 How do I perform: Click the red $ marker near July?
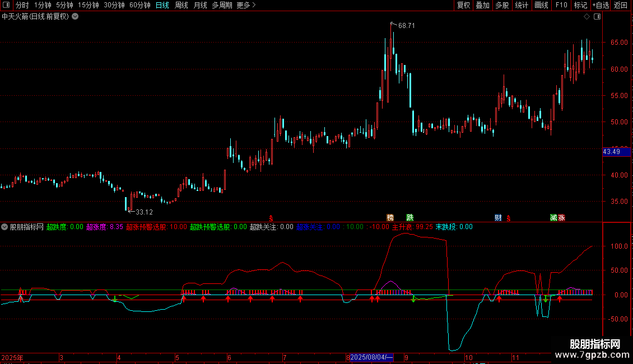click(x=271, y=218)
